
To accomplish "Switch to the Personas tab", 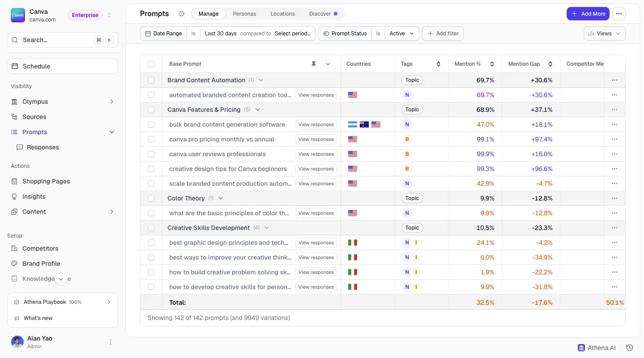I will (x=245, y=14).
